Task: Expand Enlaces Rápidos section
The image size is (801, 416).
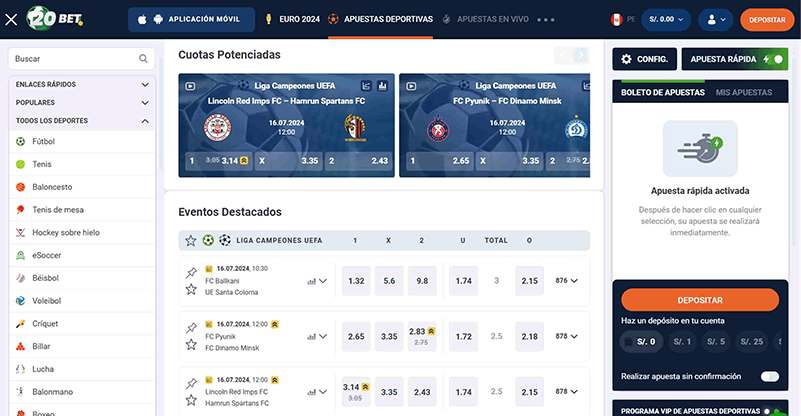Action: coord(82,84)
